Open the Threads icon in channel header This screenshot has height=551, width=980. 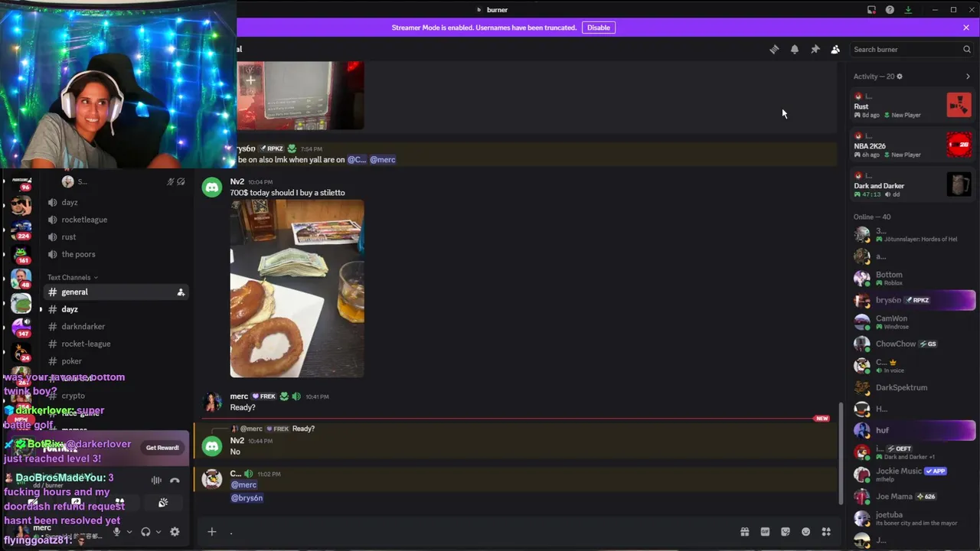774,49
